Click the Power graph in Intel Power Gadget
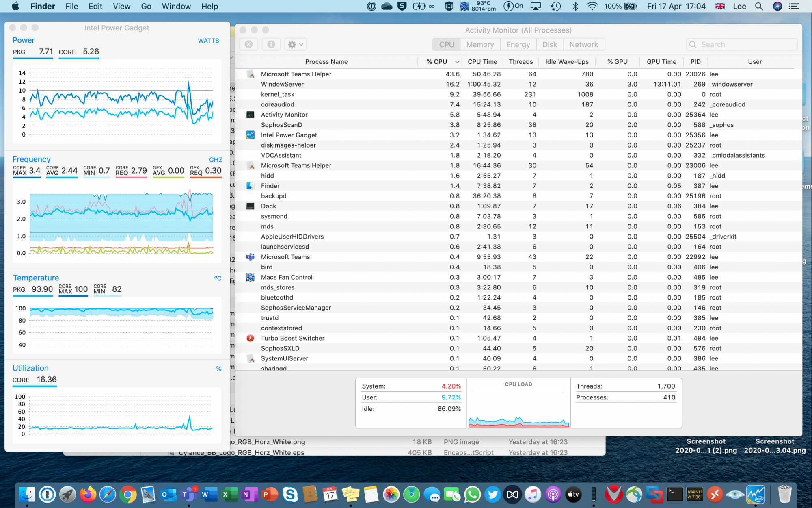This screenshot has width=812, height=508. pos(117,102)
